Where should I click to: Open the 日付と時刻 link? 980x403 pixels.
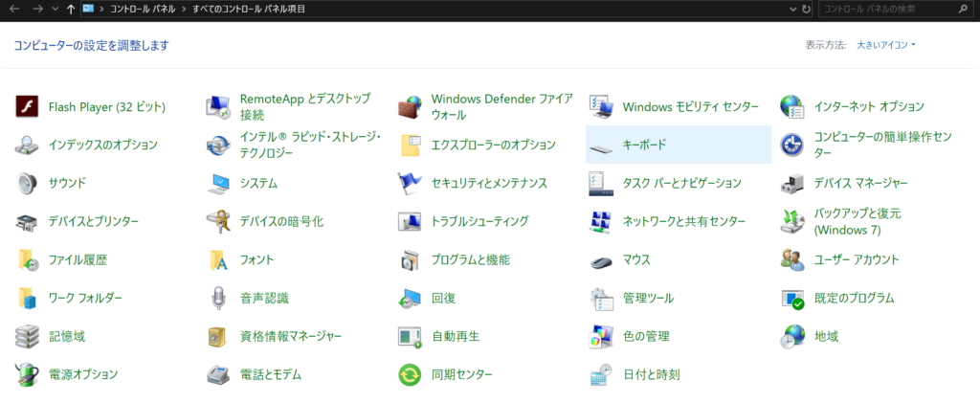point(651,375)
